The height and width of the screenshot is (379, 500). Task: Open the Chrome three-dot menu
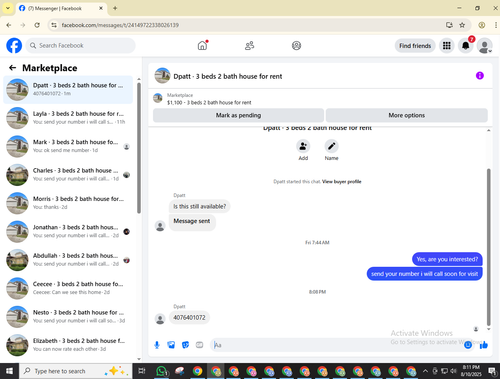tap(496, 25)
